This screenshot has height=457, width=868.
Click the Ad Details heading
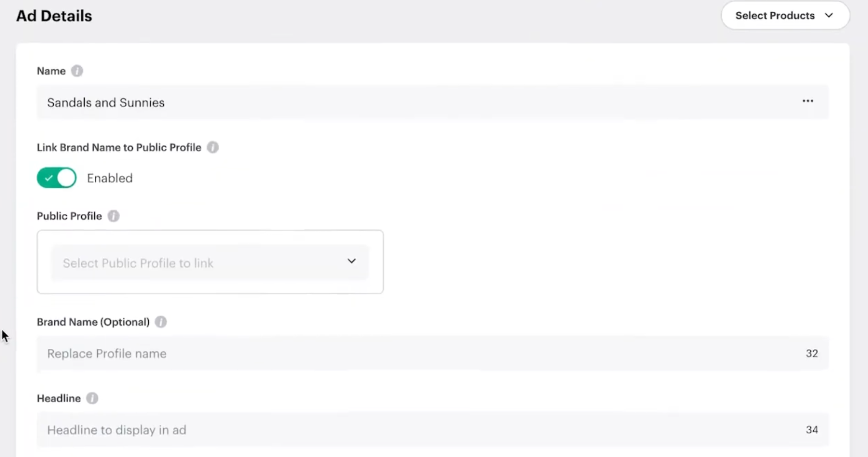tap(54, 16)
